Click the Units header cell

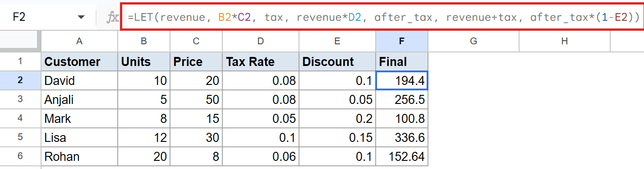(144, 61)
